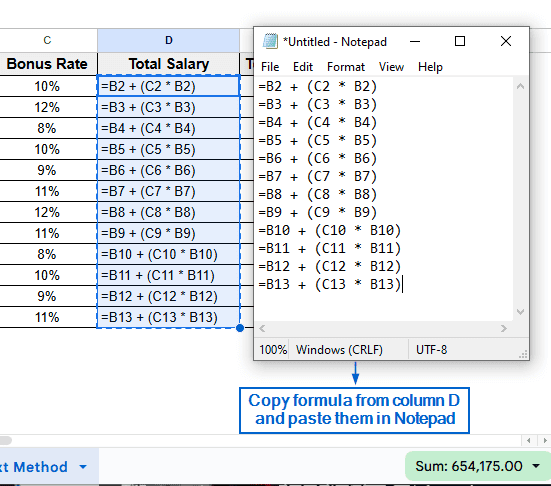Click Bonus Rate cell next to the B8 formula
551x486 pixels.
[47, 212]
